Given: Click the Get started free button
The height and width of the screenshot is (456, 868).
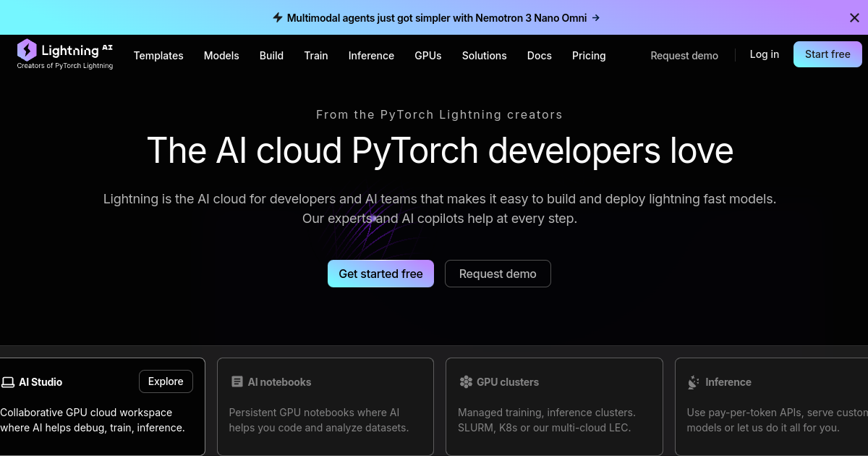Looking at the screenshot, I should tap(380, 274).
